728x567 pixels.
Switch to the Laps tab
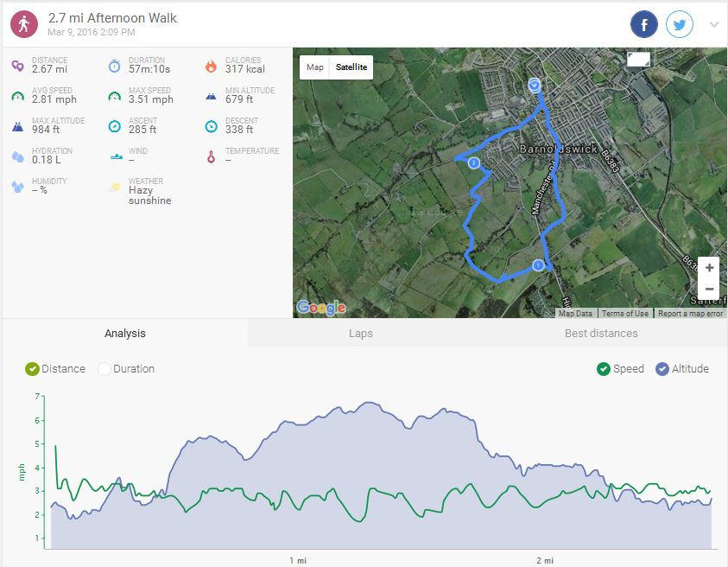pyautogui.click(x=360, y=334)
